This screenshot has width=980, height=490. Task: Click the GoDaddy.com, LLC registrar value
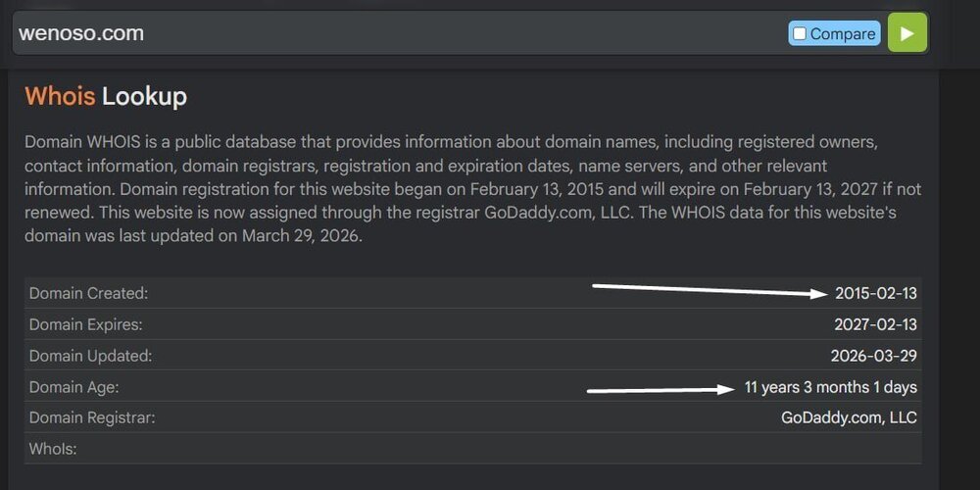tap(849, 418)
